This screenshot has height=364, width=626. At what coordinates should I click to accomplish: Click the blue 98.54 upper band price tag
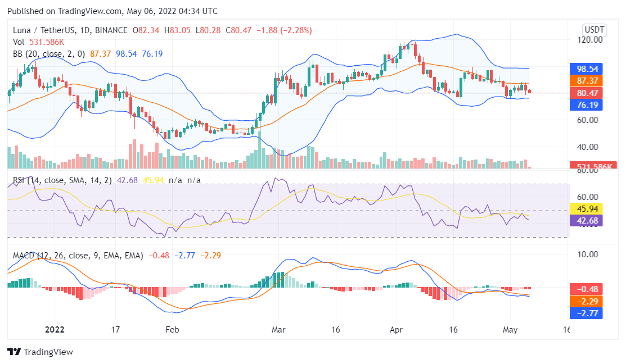(x=586, y=69)
